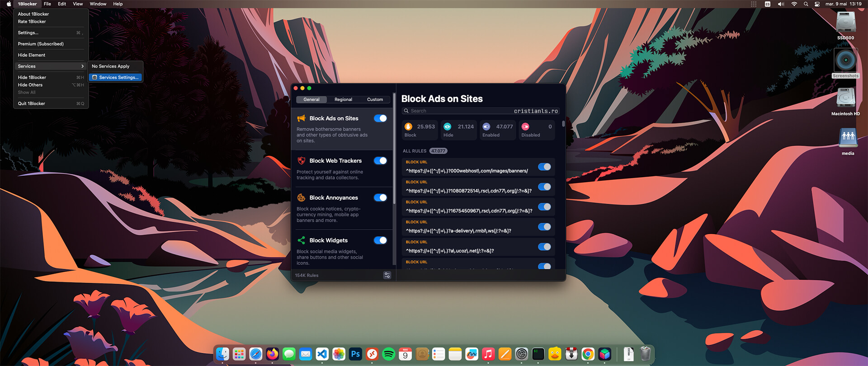Switch to the General tab
Viewport: 868px width, 366px height.
[311, 99]
